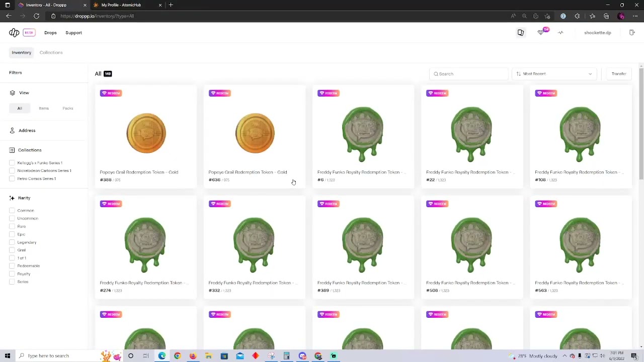Click the Transfer button
The width and height of the screenshot is (644, 362).
coord(619,74)
